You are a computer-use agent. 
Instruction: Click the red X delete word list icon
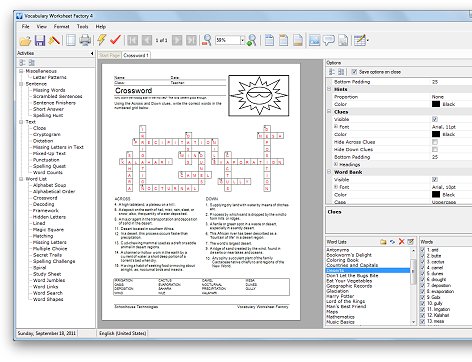click(402, 242)
